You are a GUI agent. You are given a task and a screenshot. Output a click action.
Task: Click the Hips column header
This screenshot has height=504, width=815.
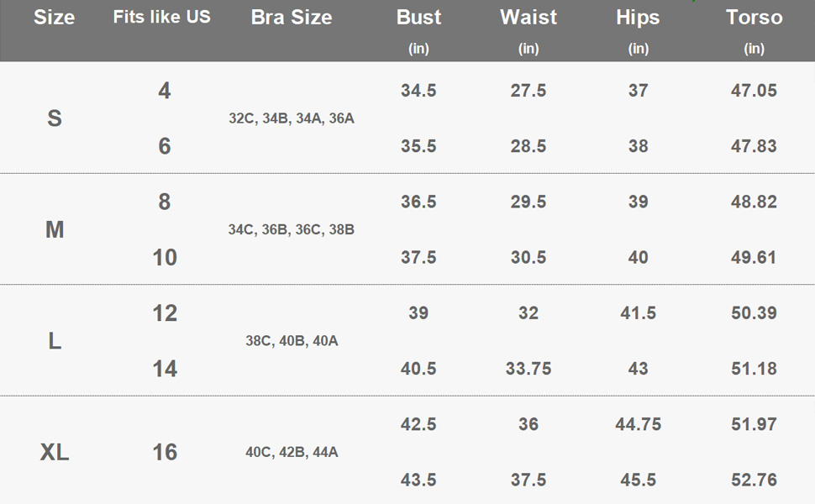638,18
